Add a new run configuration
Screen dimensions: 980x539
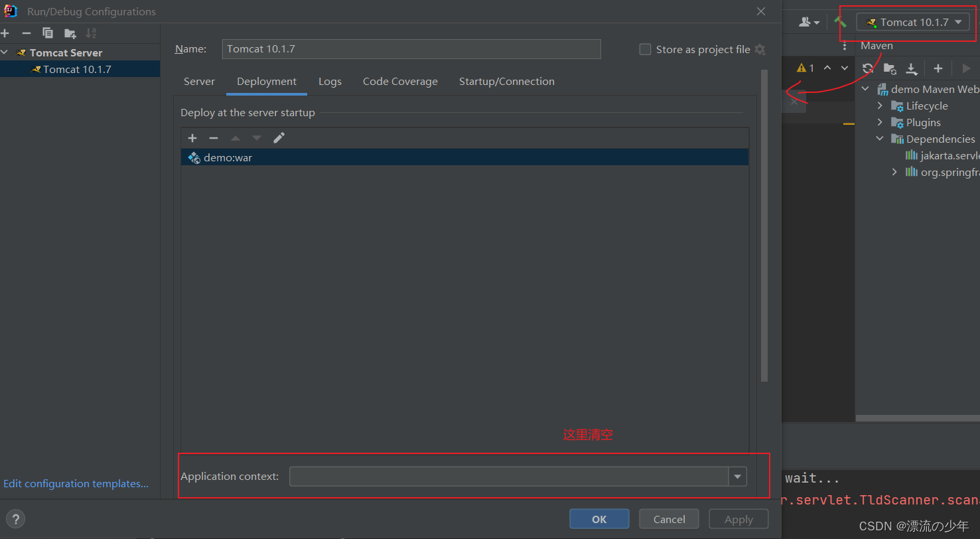click(x=5, y=33)
